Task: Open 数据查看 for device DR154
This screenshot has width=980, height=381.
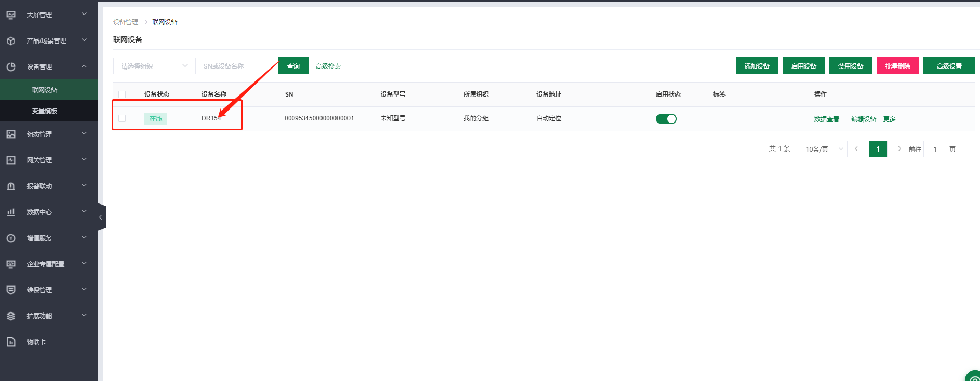Action: tap(827, 119)
